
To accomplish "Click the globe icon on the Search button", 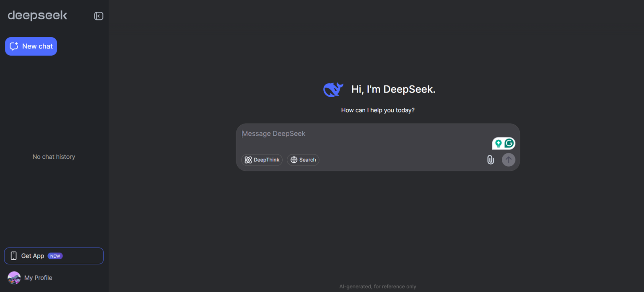I will point(293,160).
